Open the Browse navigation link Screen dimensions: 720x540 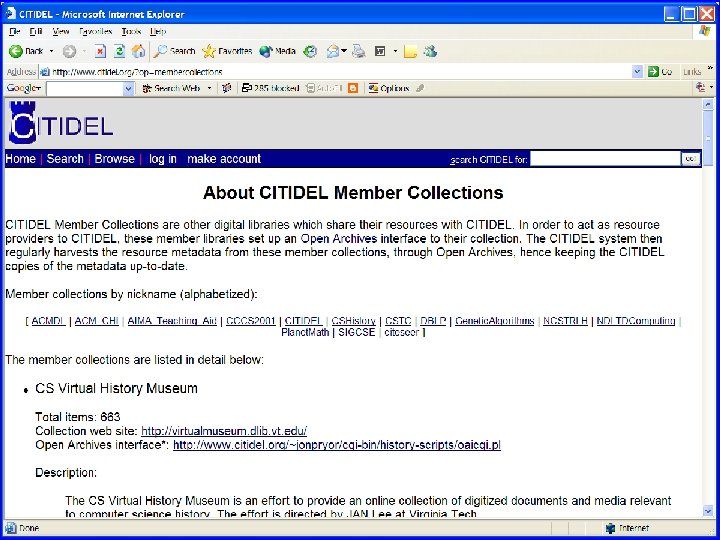[114, 159]
